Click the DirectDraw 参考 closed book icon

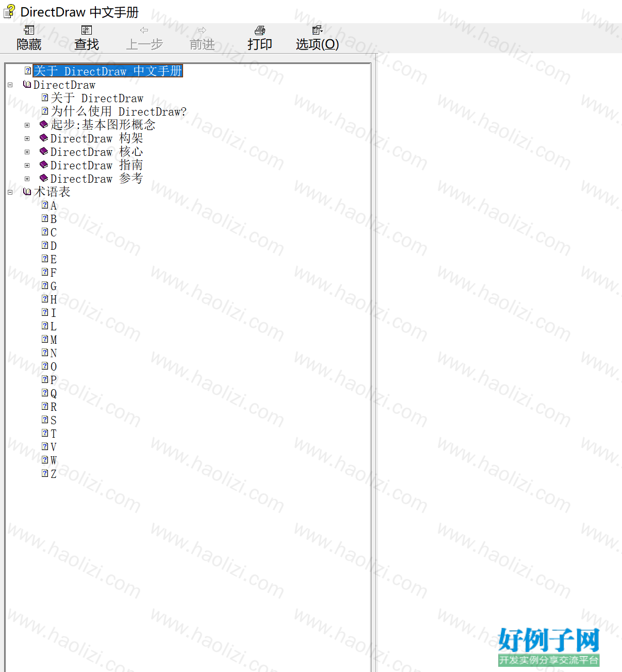(44, 178)
